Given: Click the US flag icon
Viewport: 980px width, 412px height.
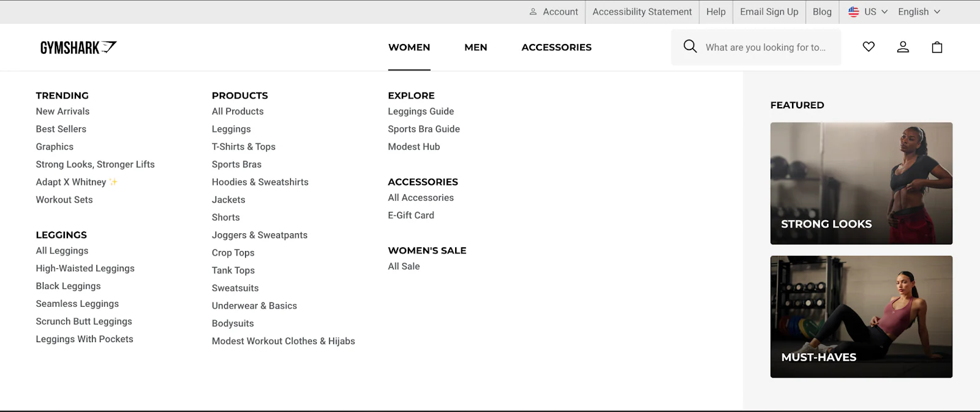Looking at the screenshot, I should 853,12.
